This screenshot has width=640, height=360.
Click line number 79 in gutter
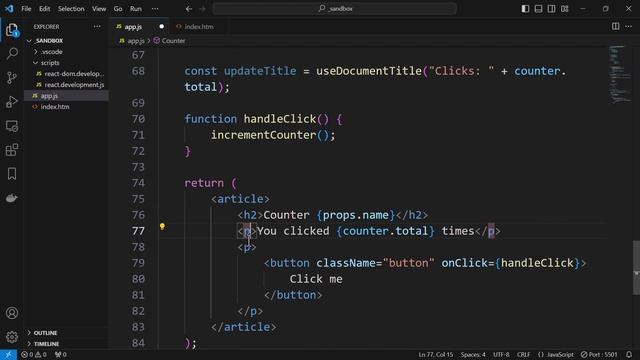138,263
